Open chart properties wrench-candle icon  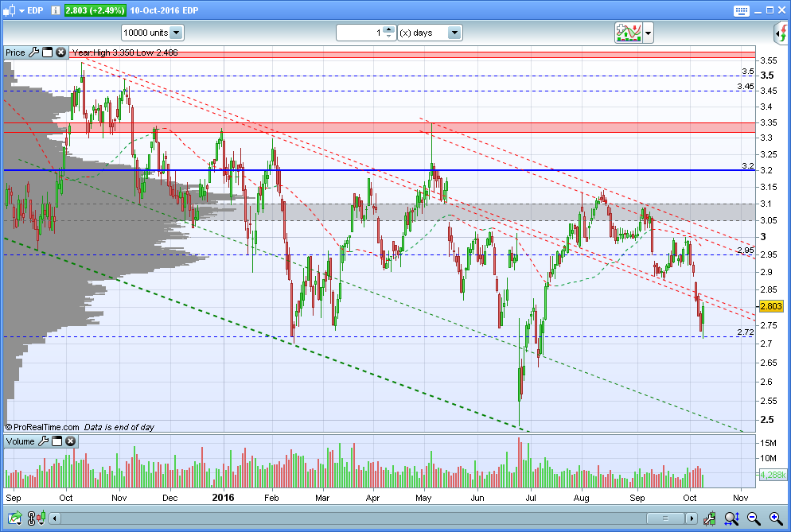click(x=709, y=518)
